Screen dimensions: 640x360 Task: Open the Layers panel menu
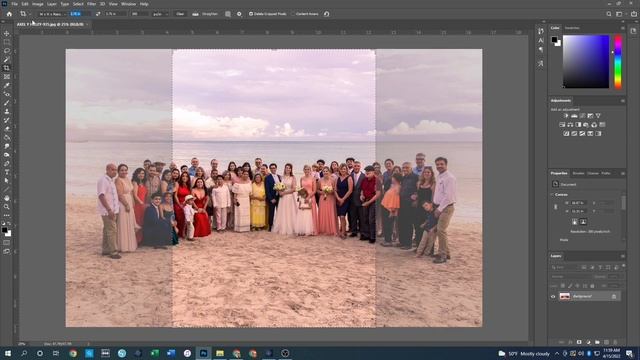coord(623,256)
